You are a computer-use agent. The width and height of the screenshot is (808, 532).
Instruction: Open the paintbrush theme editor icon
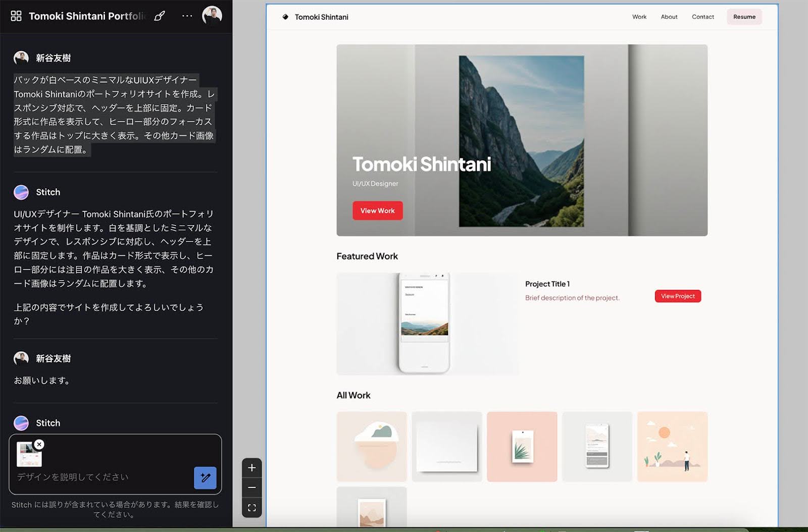[160, 16]
